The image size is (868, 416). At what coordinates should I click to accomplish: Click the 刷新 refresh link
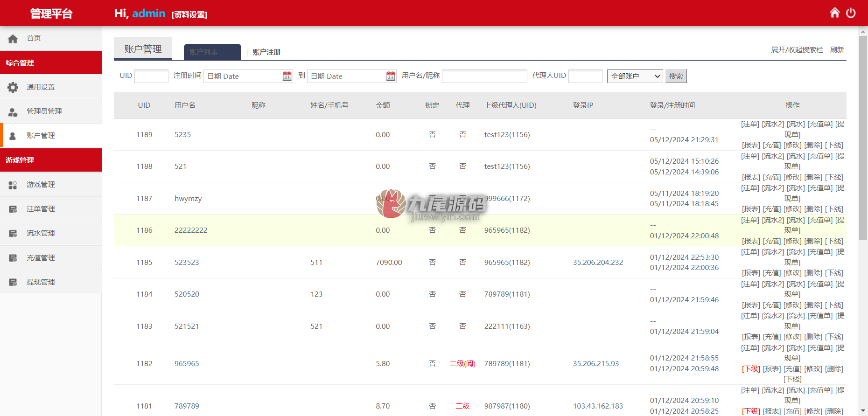pos(837,49)
